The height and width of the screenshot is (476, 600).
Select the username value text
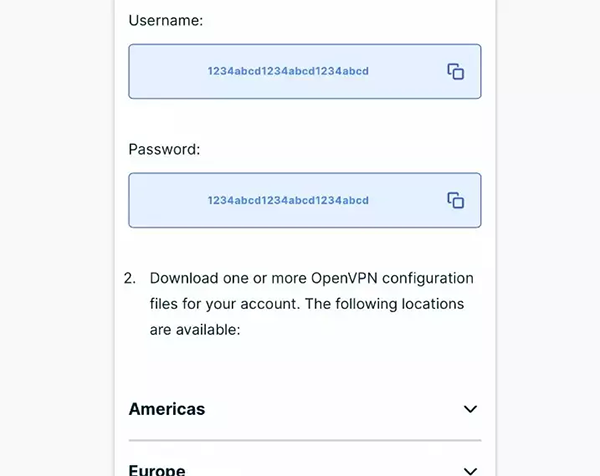coord(288,72)
